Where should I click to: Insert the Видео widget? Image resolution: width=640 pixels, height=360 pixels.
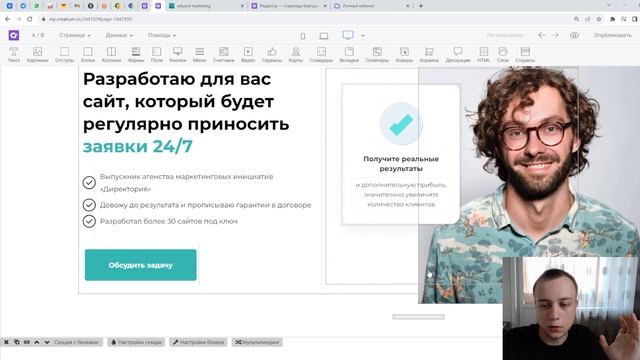click(248, 55)
